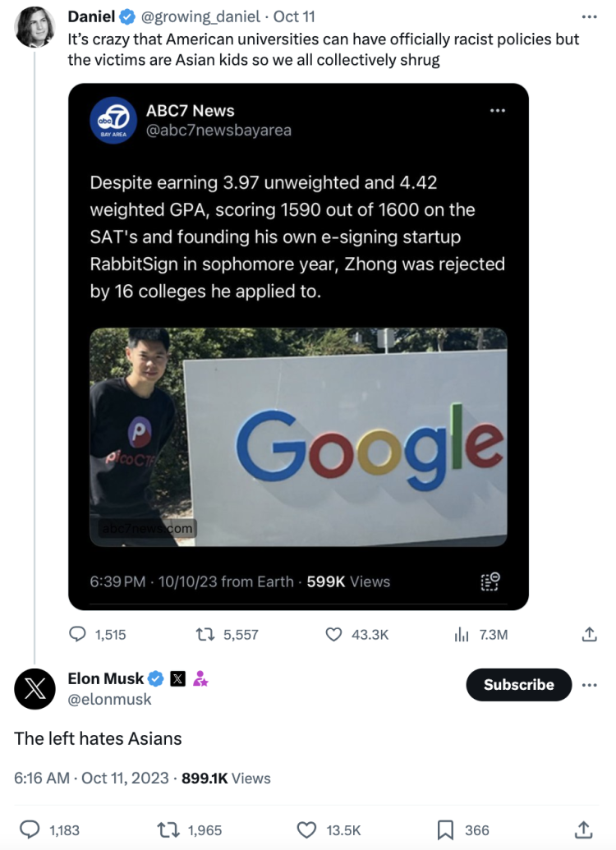The height and width of the screenshot is (850, 616).
Task: Bookmark Elon Musk's post
Action: (x=445, y=829)
